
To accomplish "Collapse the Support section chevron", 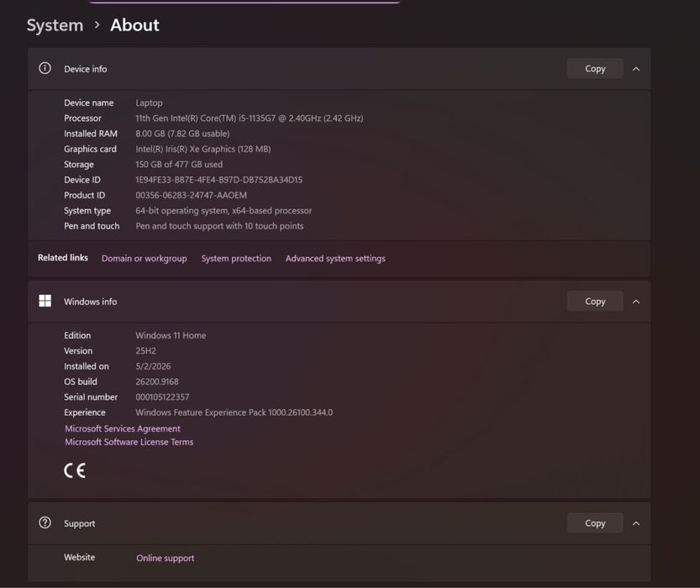I will (635, 523).
